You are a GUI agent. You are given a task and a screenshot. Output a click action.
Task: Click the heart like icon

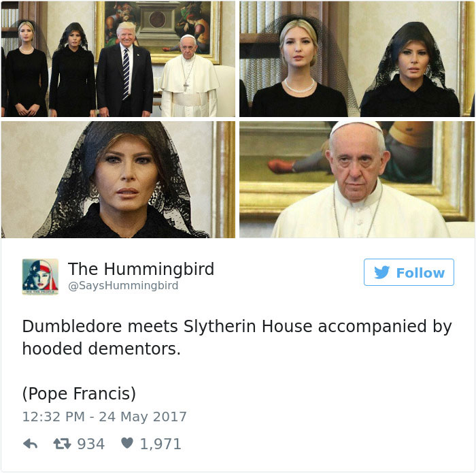[x=127, y=443]
